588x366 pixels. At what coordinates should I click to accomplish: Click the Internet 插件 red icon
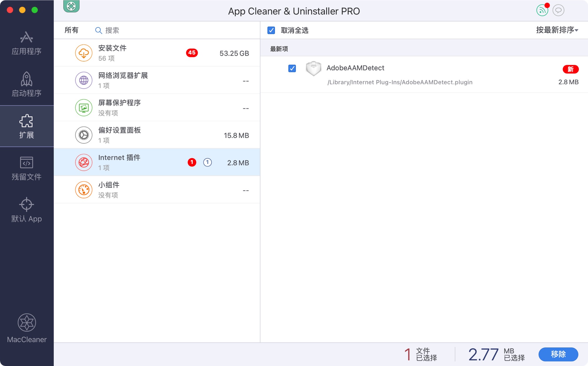(84, 162)
